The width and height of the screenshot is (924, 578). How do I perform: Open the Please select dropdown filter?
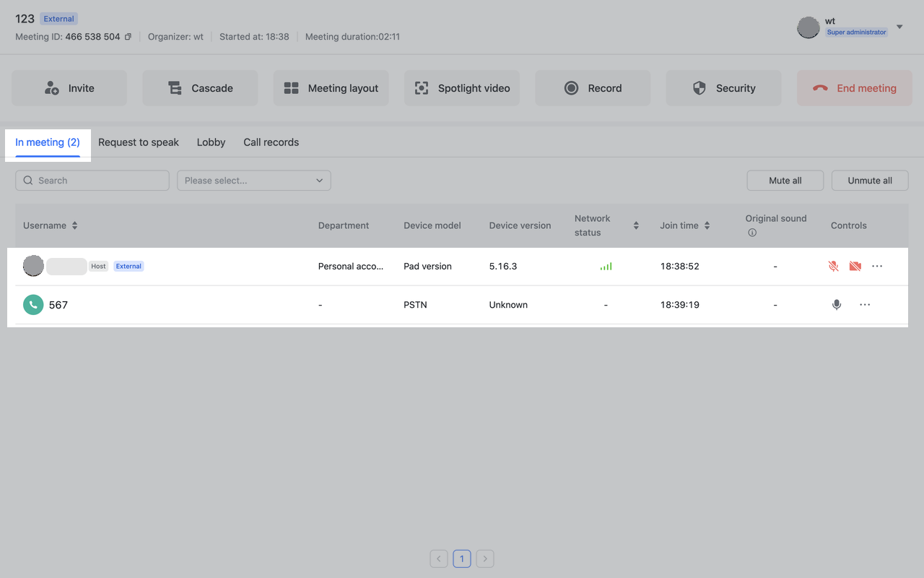pos(254,181)
